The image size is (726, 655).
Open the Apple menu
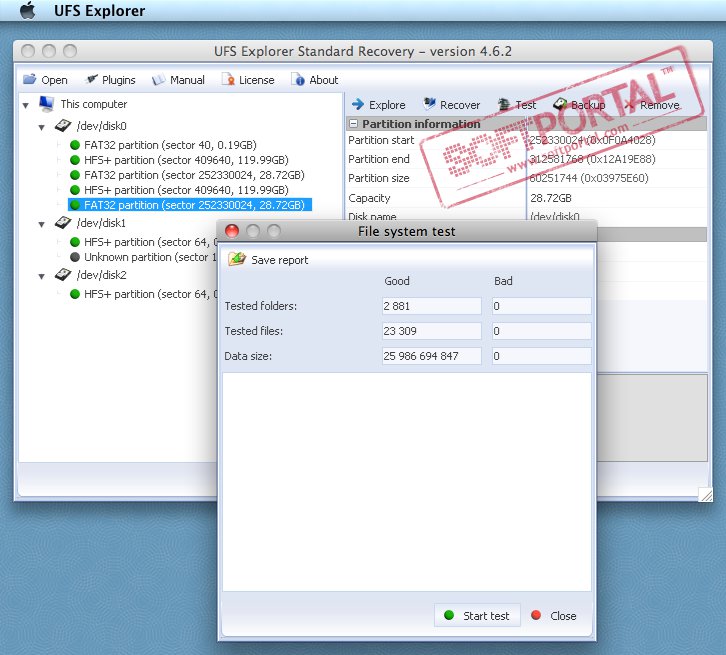pos(28,10)
